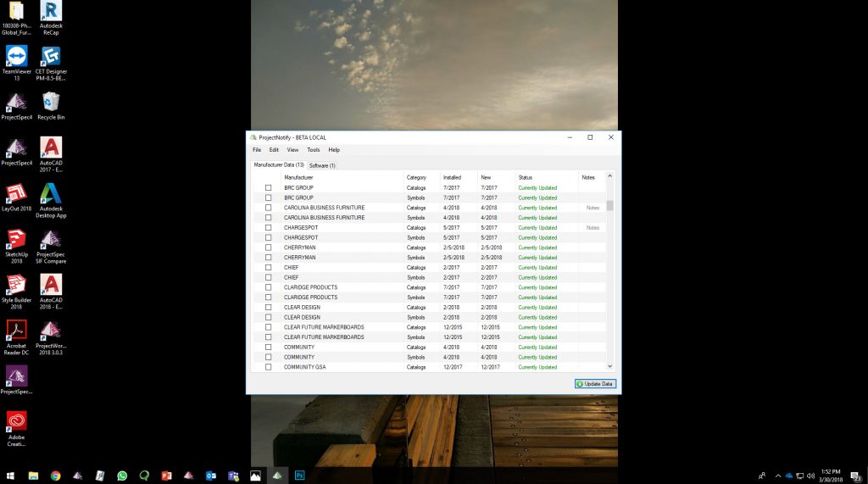Click the Photoshop icon in the taskbar
Screen dimensions: 868x484
point(299,476)
